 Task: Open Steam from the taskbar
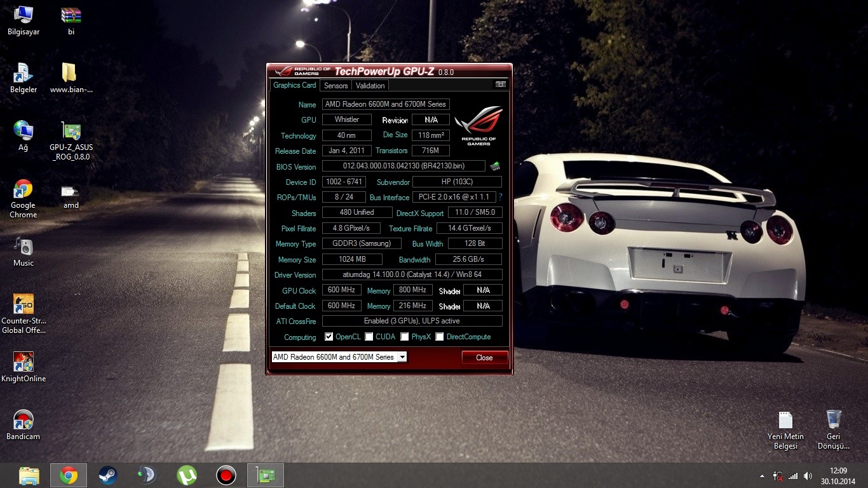pos(108,475)
